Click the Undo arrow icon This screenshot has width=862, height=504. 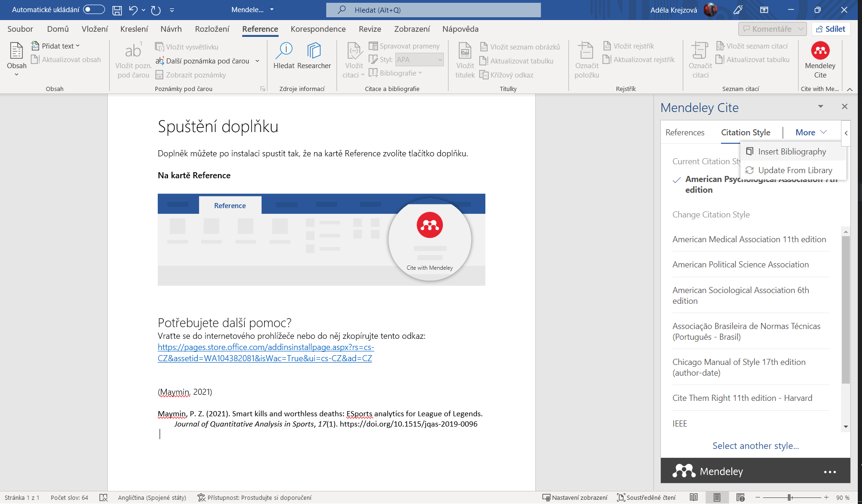(133, 10)
